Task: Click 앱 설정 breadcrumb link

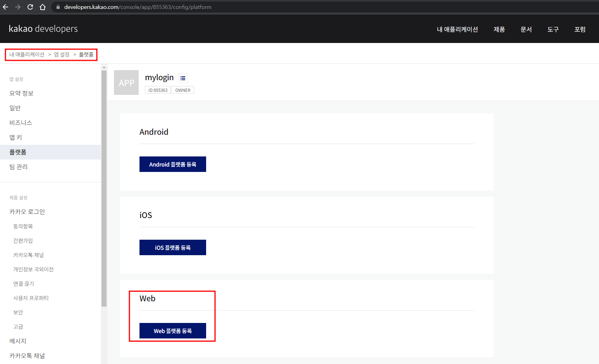Action: pos(62,55)
